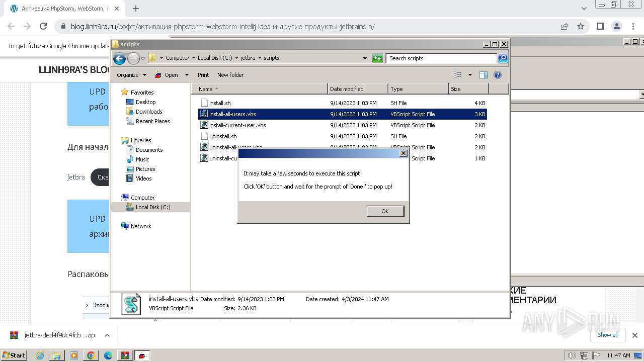This screenshot has height=362, width=644.
Task: Select Local Disk (C:) in tree
Action: (153, 207)
